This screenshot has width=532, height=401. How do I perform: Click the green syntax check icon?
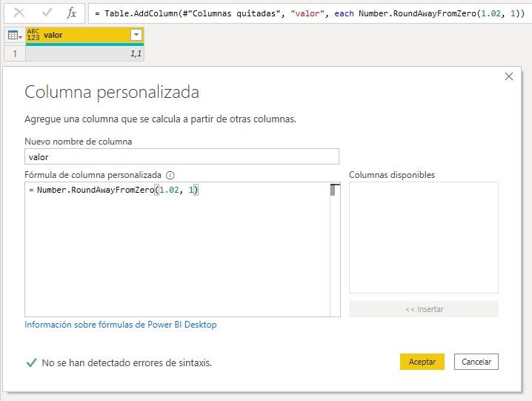pos(31,363)
